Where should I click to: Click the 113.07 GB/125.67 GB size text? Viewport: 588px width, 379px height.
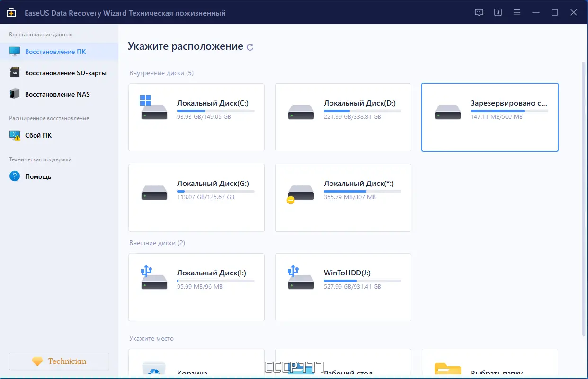(x=205, y=197)
